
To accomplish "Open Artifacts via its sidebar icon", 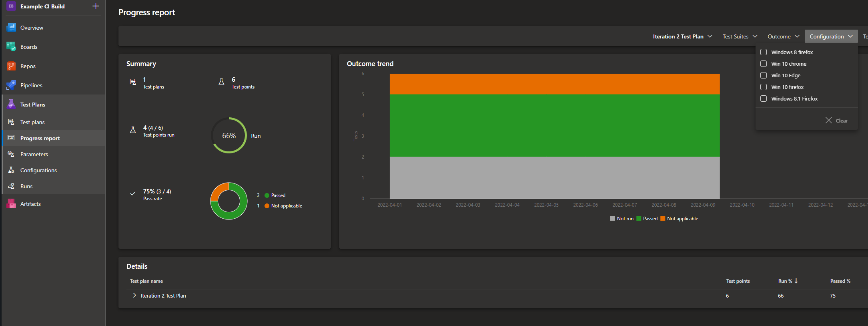I will [x=11, y=204].
